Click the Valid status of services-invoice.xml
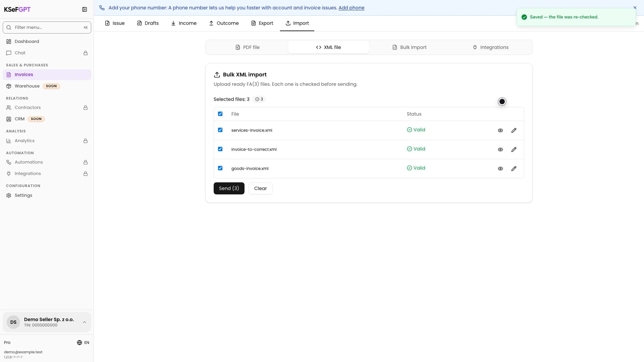Viewport: 644px width, 362px height. point(416,130)
